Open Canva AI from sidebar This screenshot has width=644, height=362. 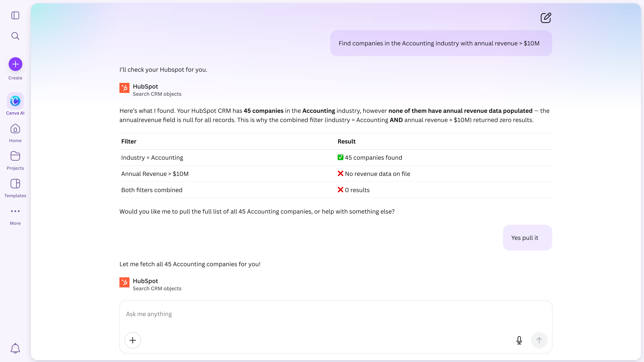pos(15,101)
